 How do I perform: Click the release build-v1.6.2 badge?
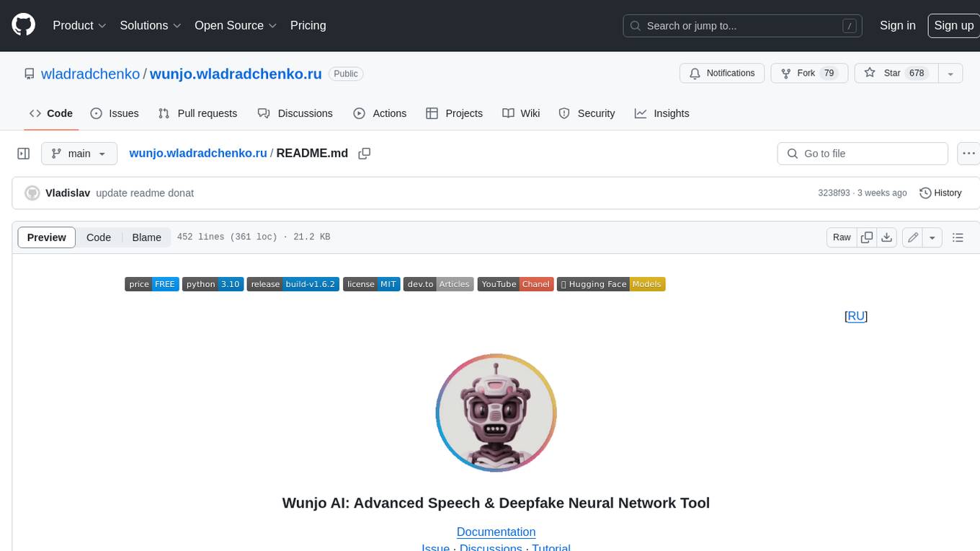(x=293, y=284)
